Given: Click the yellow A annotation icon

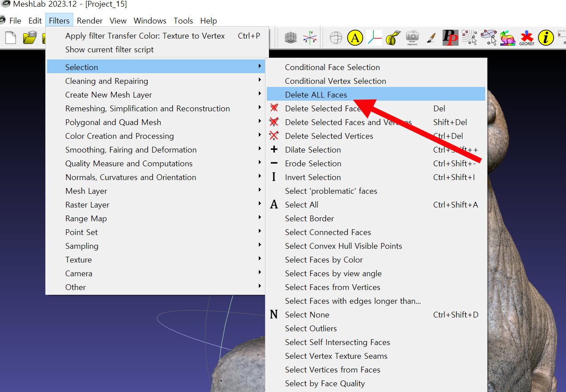Looking at the screenshot, I should pyautogui.click(x=355, y=38).
